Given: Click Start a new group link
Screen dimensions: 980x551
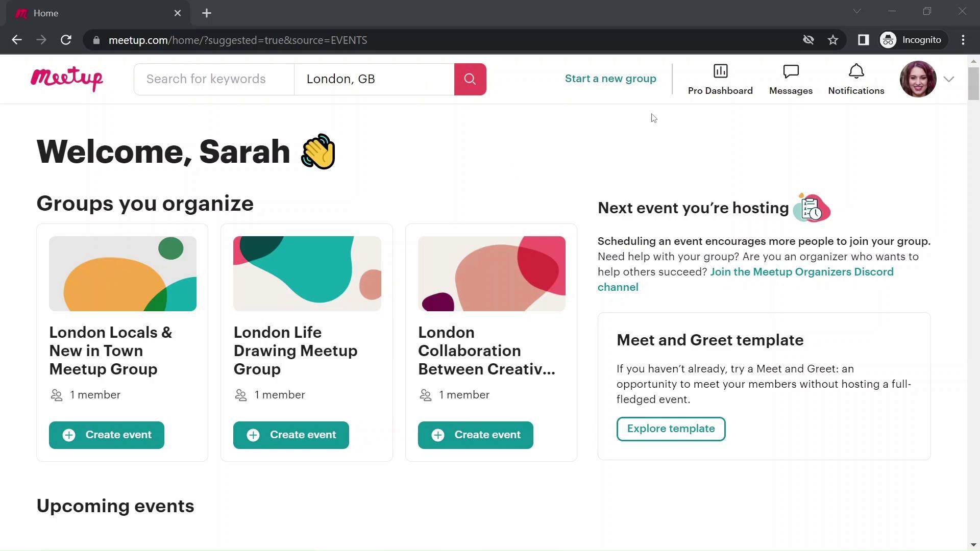Looking at the screenshot, I should [610, 78].
